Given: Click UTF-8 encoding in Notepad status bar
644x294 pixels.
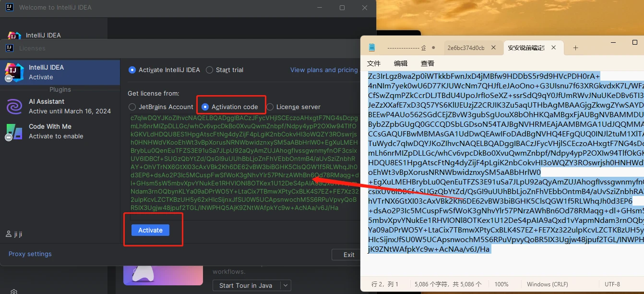Looking at the screenshot, I should click(612, 284).
